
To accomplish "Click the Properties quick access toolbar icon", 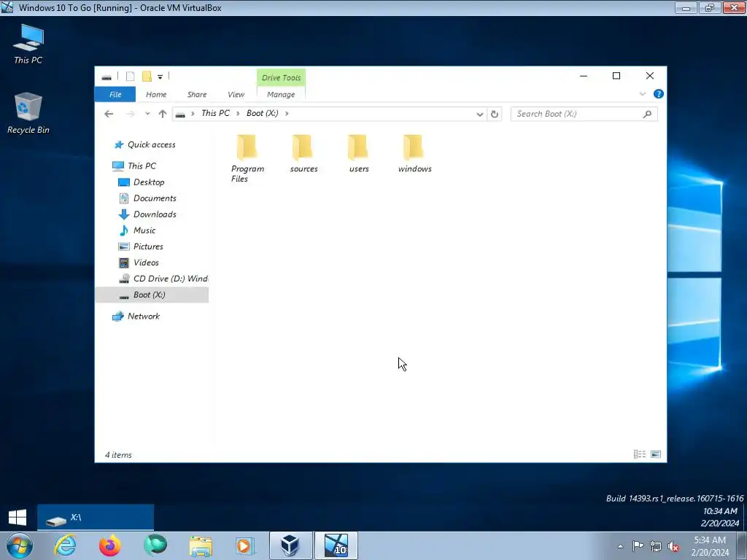I will 130,76.
